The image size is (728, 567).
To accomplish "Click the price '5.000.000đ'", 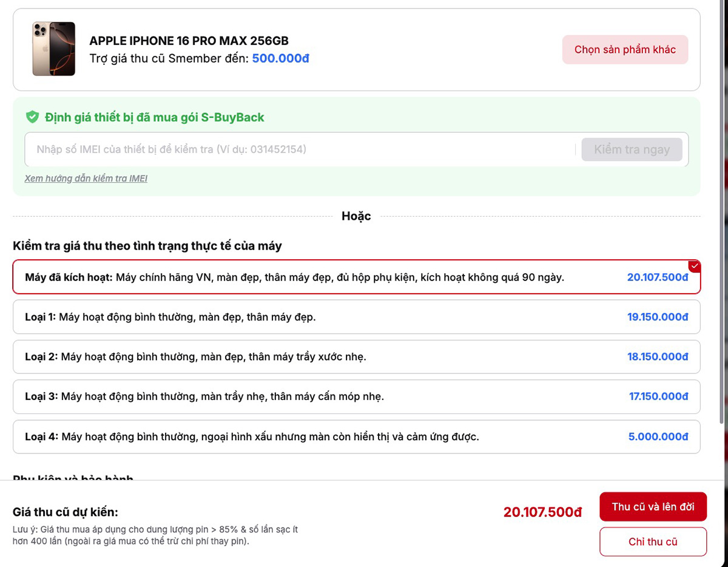I will click(x=658, y=436).
